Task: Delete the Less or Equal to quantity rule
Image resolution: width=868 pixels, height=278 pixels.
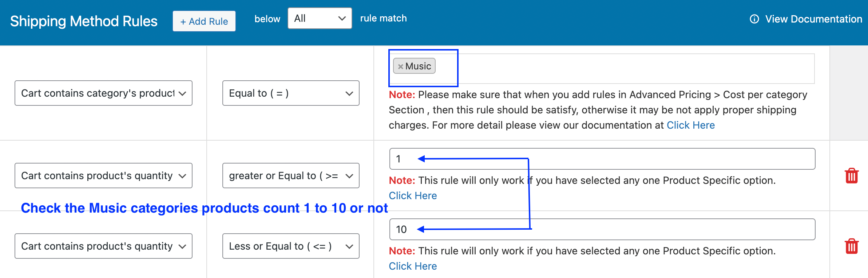Action: (x=851, y=246)
